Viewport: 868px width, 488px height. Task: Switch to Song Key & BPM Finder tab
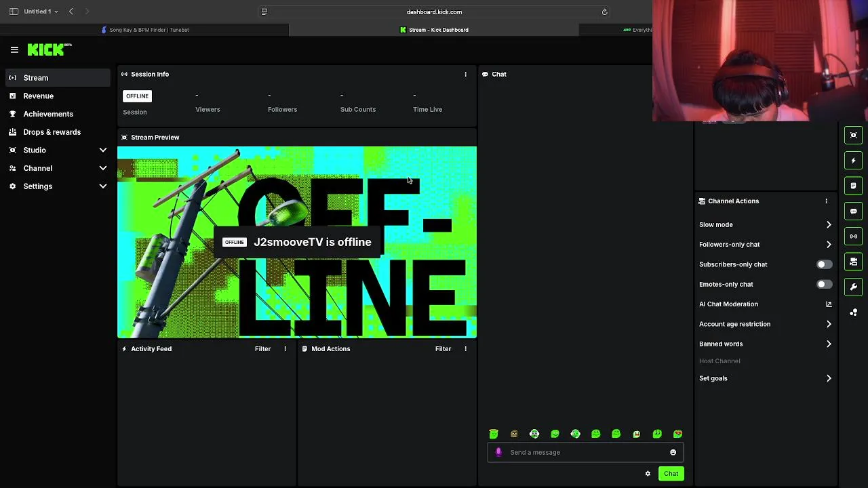click(144, 30)
